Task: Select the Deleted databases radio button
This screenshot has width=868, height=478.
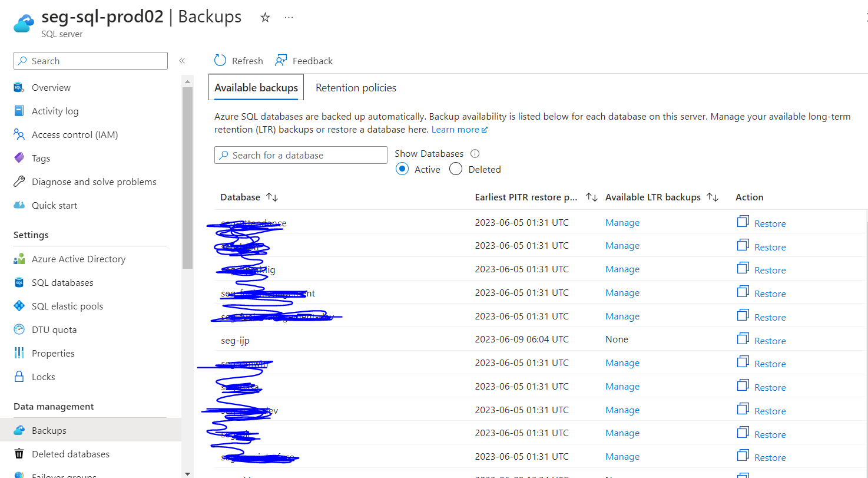Action: coord(455,169)
